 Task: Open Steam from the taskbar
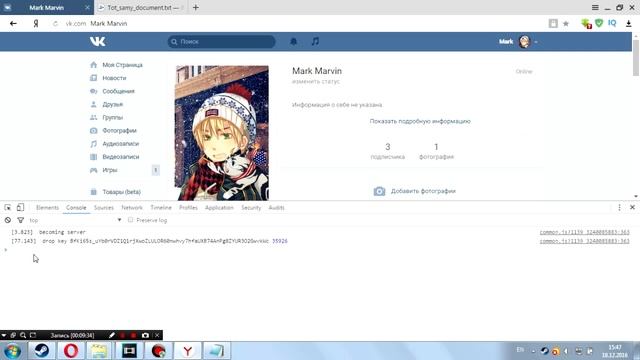(42, 351)
